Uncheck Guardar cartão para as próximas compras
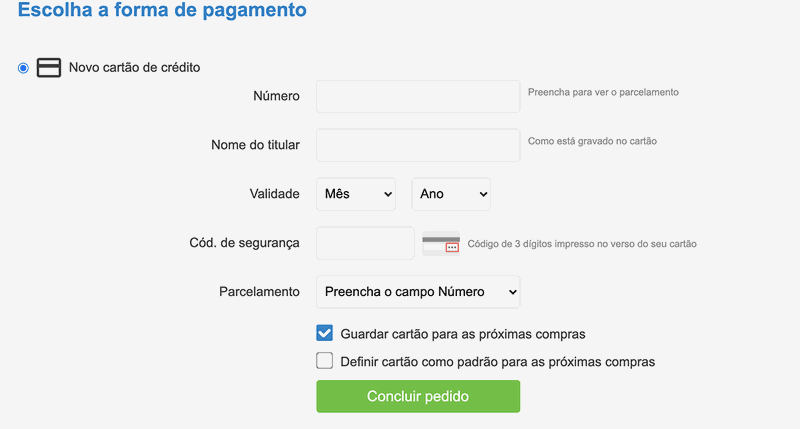800x429 pixels. click(x=324, y=333)
